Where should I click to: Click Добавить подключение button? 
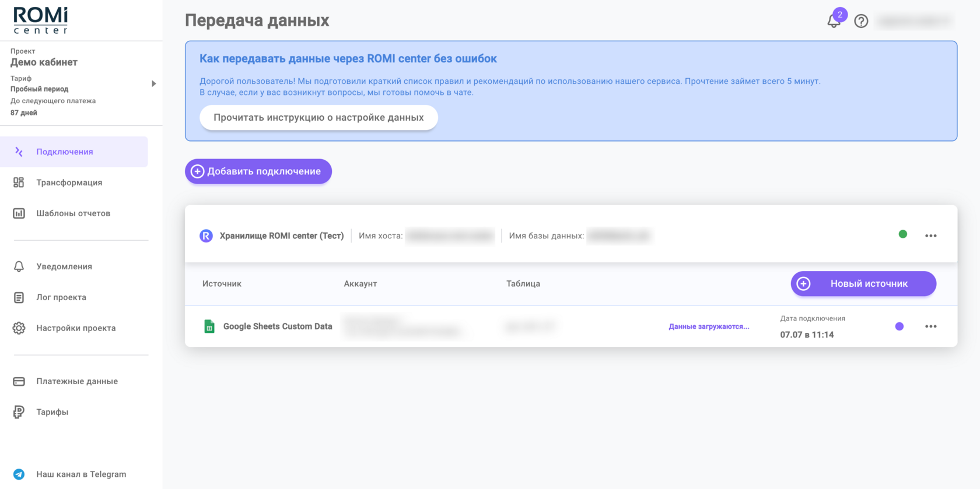coord(258,171)
